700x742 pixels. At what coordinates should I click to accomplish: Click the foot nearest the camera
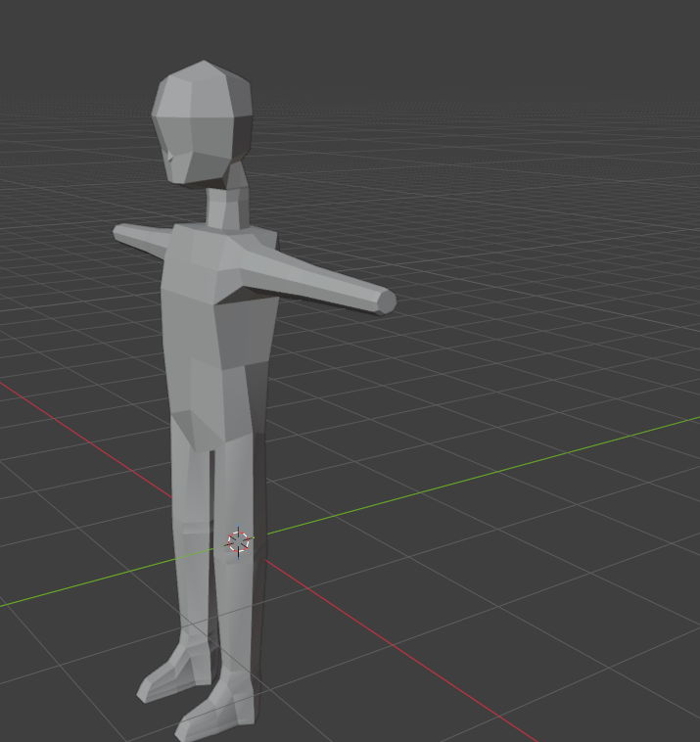tap(215, 708)
